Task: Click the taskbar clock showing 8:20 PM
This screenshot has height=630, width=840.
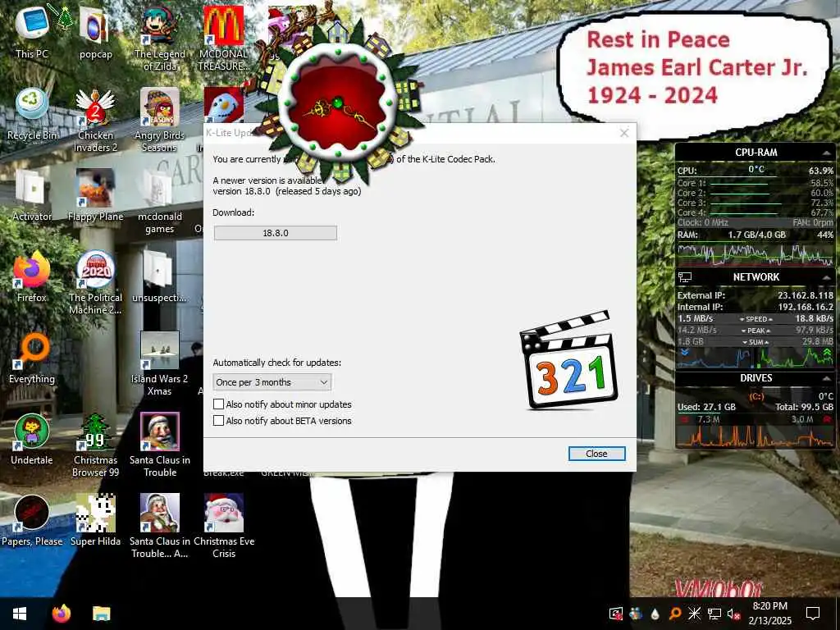Action: 769,614
